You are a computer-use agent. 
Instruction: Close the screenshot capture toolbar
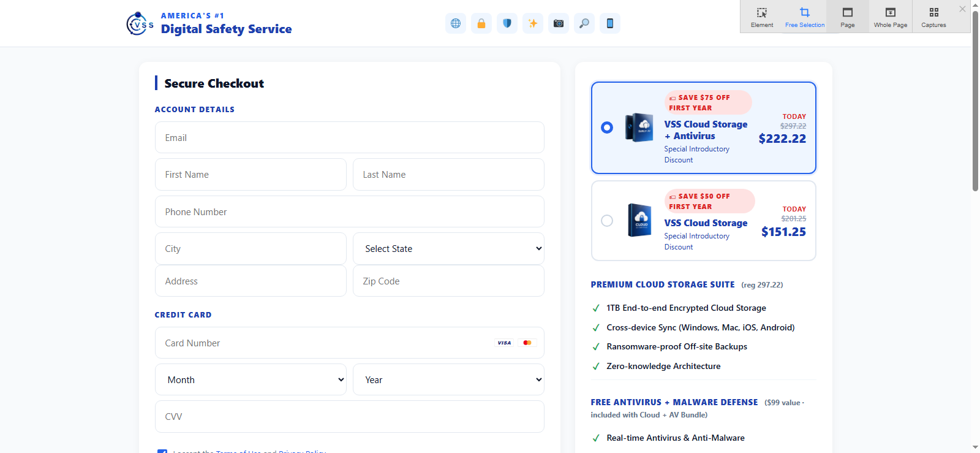pos(962,9)
